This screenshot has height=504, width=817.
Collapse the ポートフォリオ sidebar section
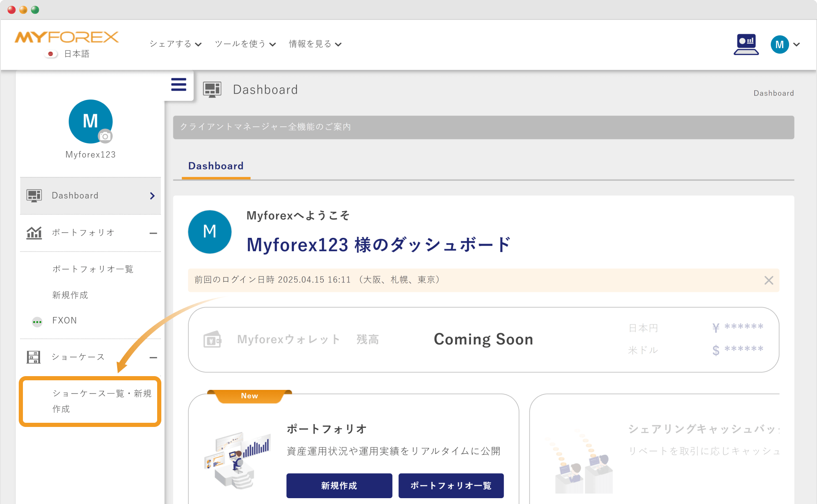tap(153, 232)
